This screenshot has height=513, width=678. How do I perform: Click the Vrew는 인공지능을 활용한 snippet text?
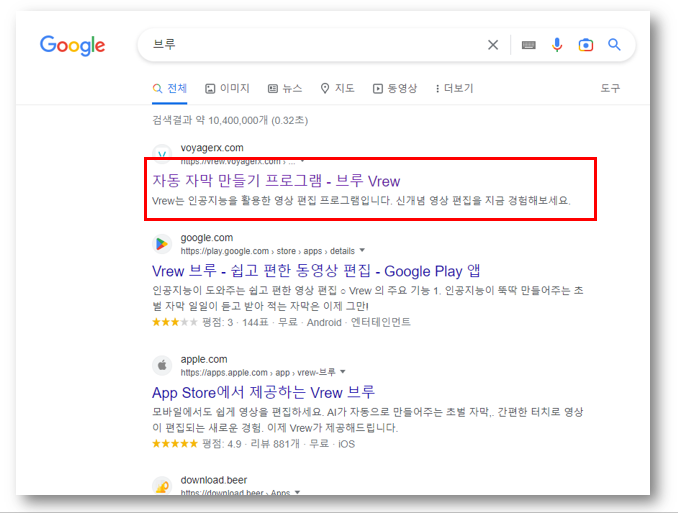click(x=361, y=201)
